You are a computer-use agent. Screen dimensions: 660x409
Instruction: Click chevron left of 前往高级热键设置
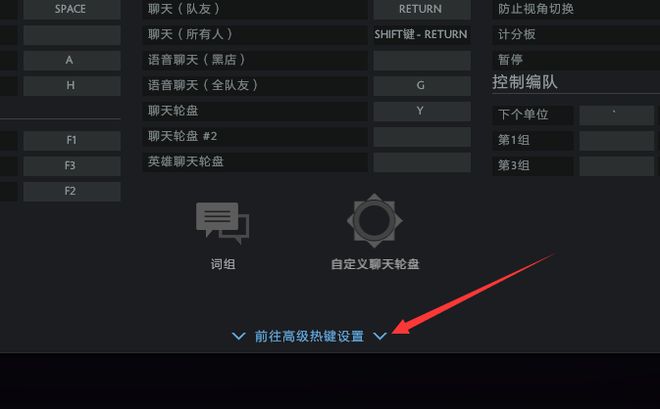[x=239, y=336]
